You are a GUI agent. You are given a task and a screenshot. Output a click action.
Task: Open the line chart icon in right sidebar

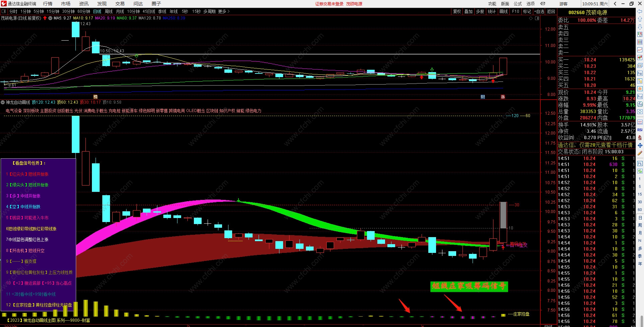640,50
